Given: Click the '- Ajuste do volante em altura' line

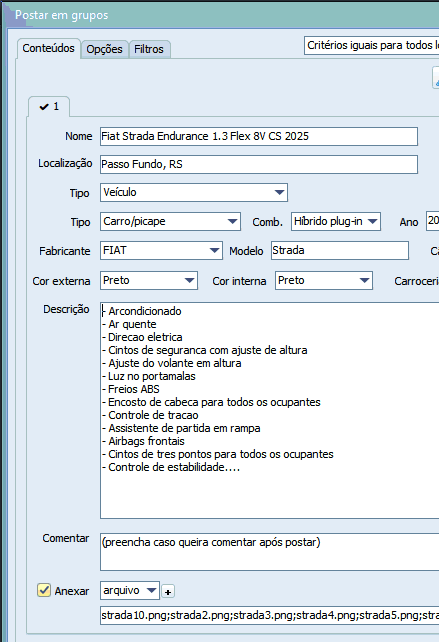Looking at the screenshot, I should [172, 363].
